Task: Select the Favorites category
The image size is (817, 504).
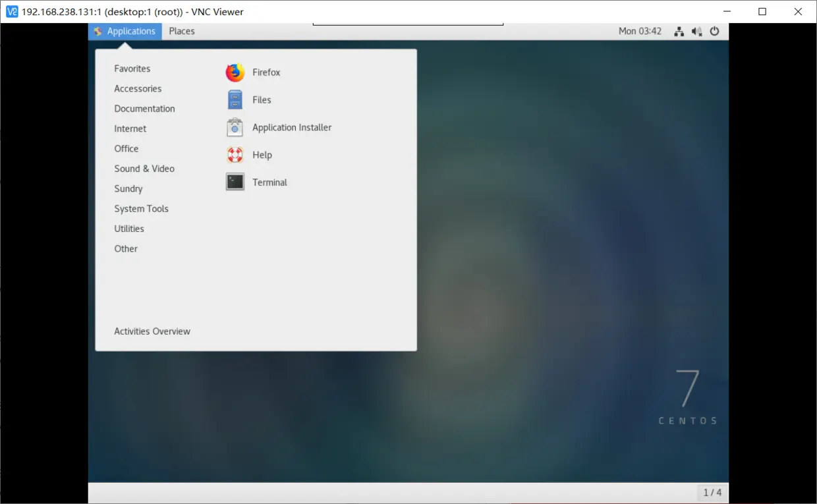Action: click(x=132, y=69)
